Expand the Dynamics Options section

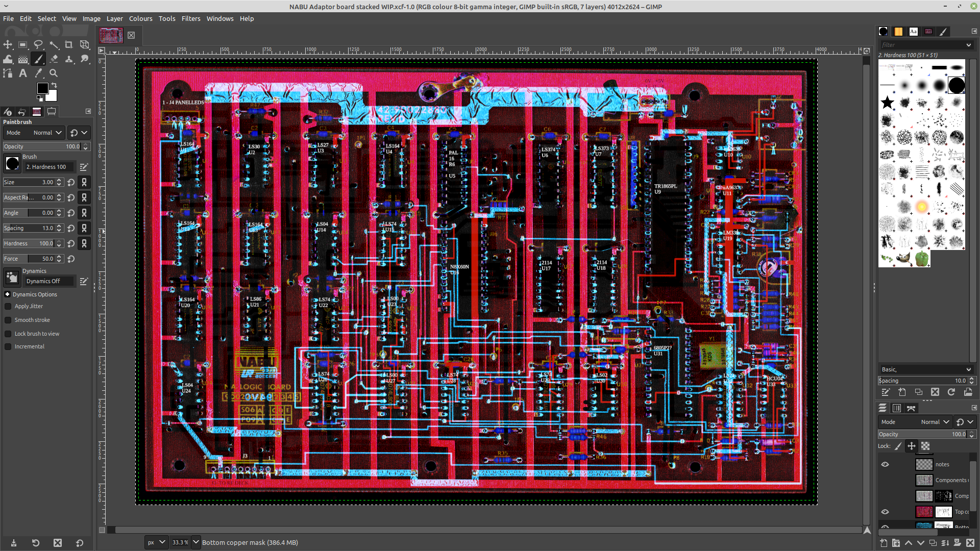pos(8,294)
